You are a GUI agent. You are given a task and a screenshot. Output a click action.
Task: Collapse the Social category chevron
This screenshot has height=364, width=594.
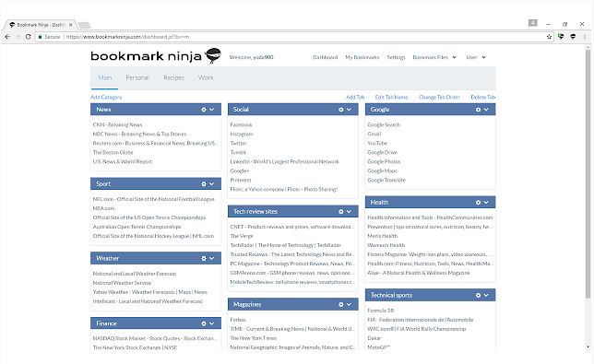pyautogui.click(x=349, y=110)
